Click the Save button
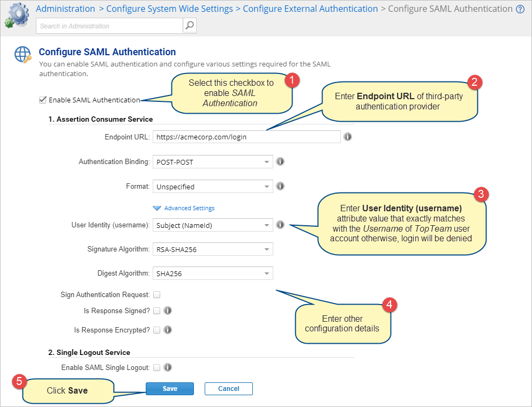This screenshot has height=407, width=532. click(x=170, y=389)
